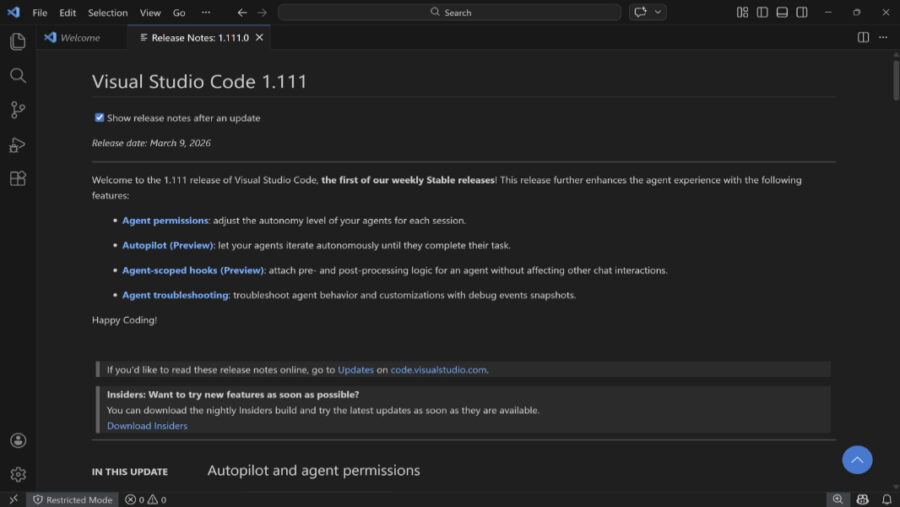Click the VS Code logo in title bar
The image size is (900, 507).
point(13,12)
